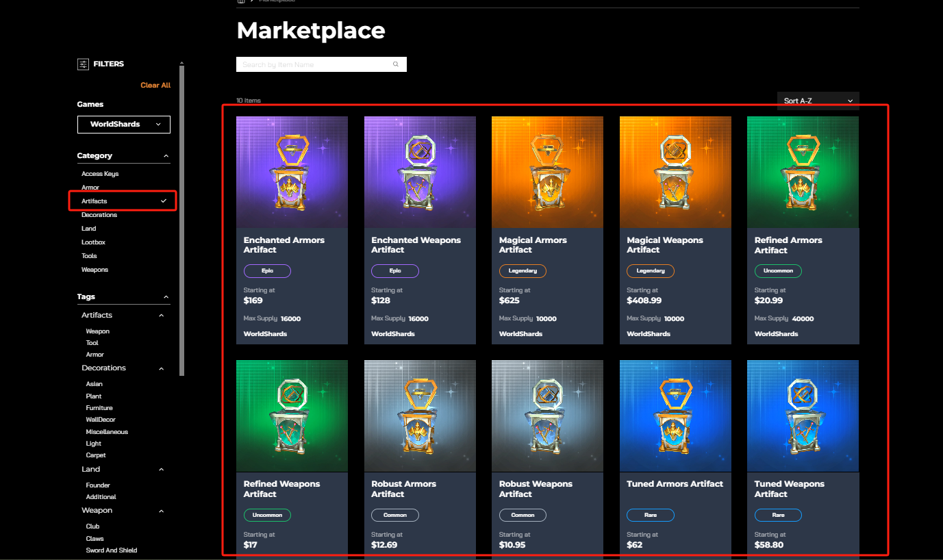Open the WorldShards games dropdown
The image size is (943, 560).
124,125
